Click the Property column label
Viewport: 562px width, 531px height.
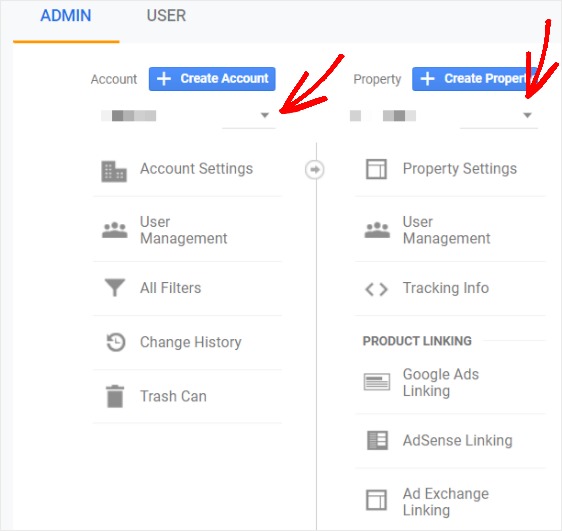[x=377, y=80]
